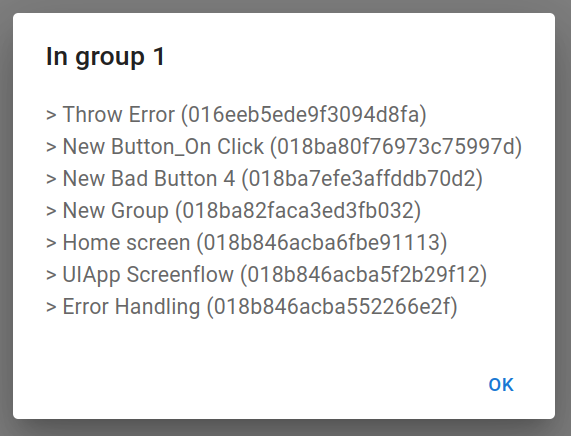Click the ID 018ba82faca3ed3fb032

click(298, 211)
